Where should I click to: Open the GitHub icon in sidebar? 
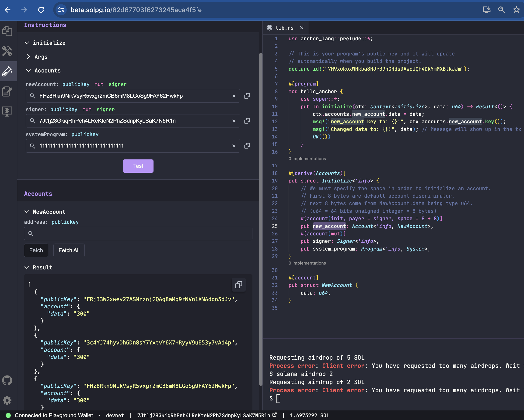coord(7,380)
